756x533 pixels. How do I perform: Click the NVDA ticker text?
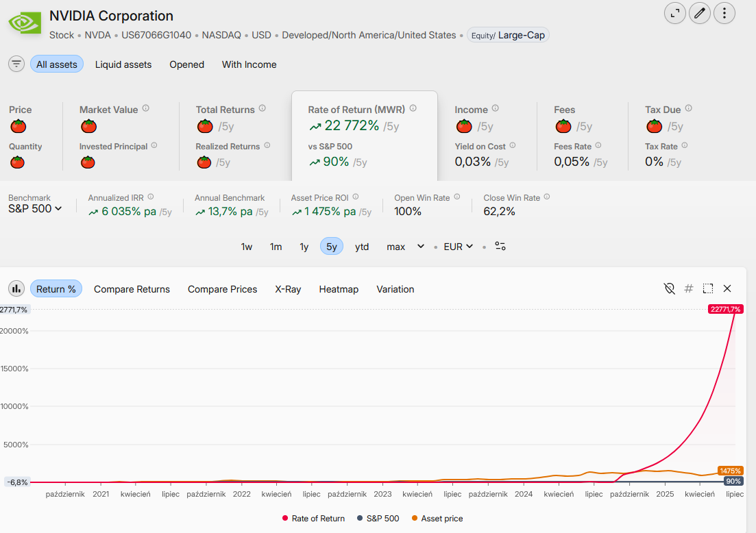click(97, 35)
